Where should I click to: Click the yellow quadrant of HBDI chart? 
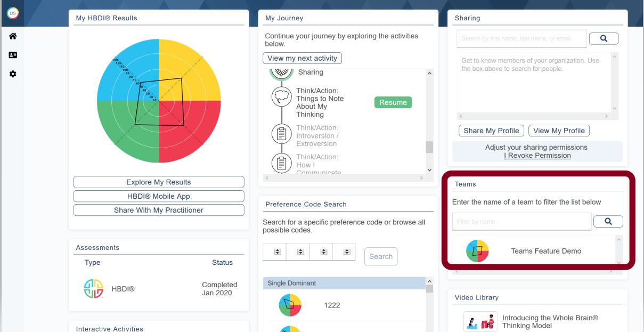tap(192, 69)
